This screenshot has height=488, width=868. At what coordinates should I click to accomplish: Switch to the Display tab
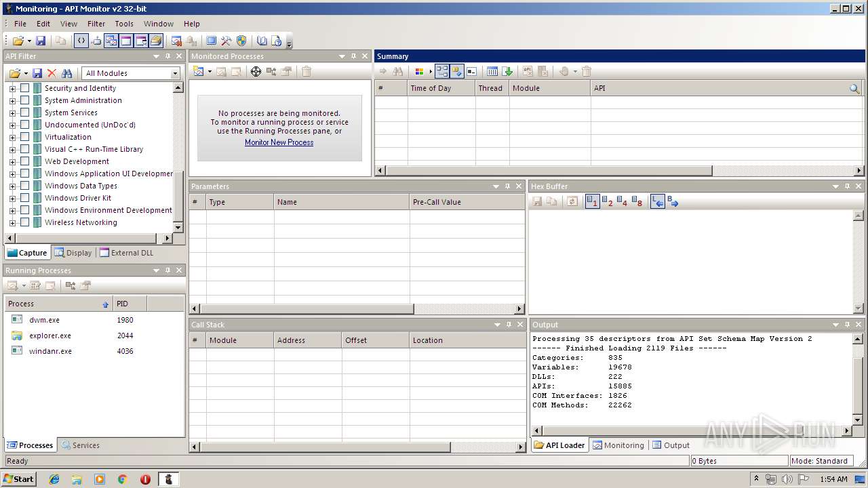point(73,253)
